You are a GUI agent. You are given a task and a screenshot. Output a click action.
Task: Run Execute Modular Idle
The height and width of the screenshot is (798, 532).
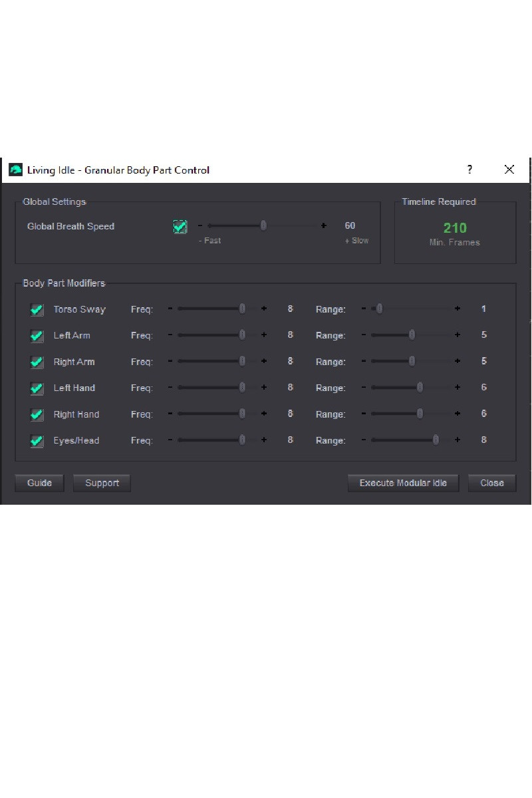(x=403, y=483)
